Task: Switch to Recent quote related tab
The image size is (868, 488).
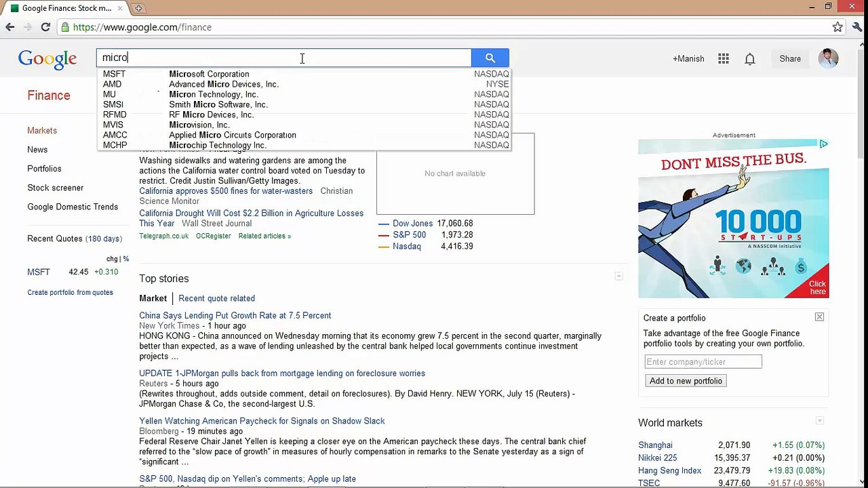Action: coord(216,298)
